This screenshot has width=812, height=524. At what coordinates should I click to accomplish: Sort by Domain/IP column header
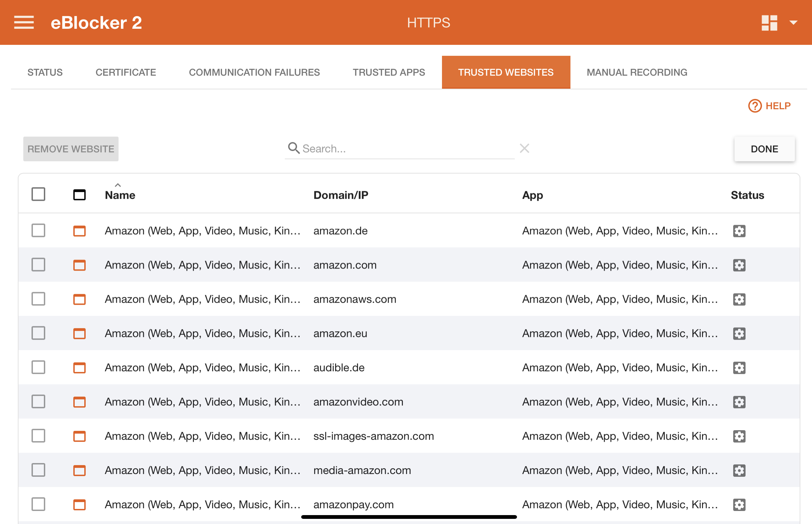341,195
